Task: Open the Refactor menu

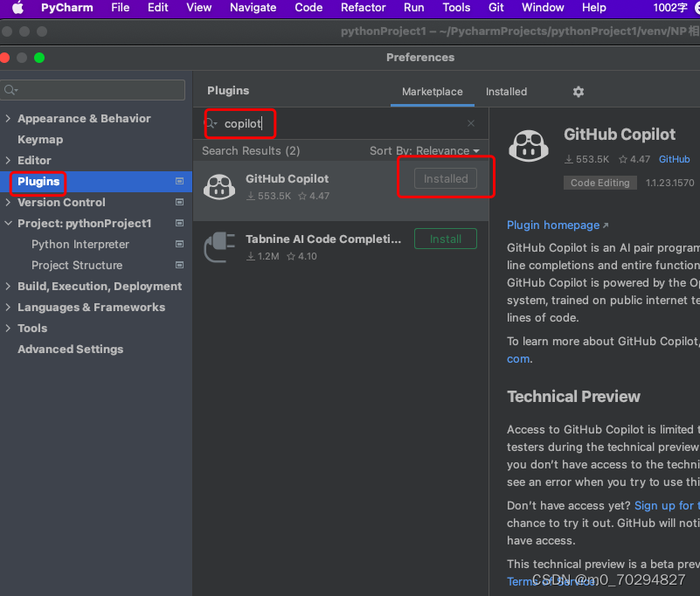Action: pos(363,8)
